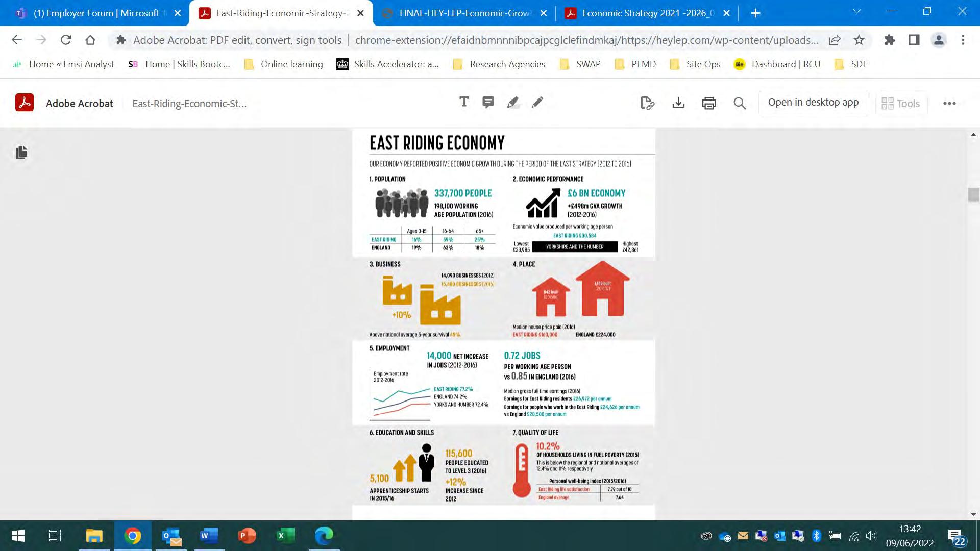
Task: Open the Acrobat more options ellipsis
Action: point(949,103)
